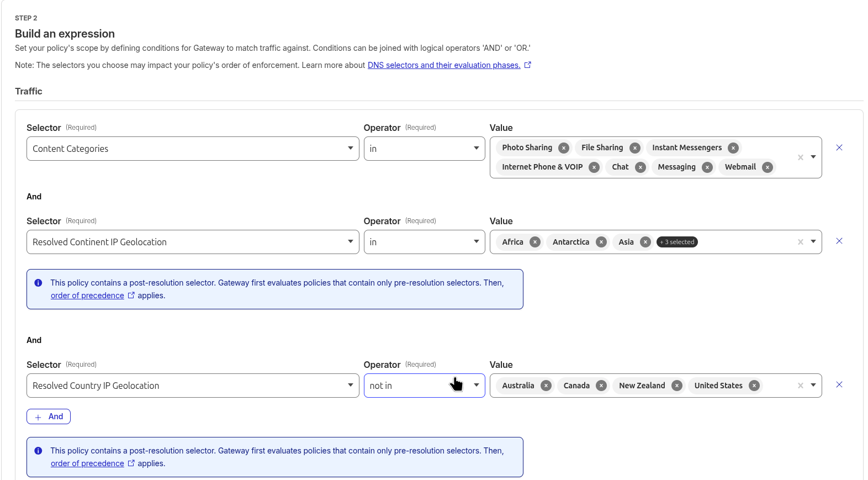Clear all Content Categories values
The height and width of the screenshot is (480, 868).
coord(801,157)
